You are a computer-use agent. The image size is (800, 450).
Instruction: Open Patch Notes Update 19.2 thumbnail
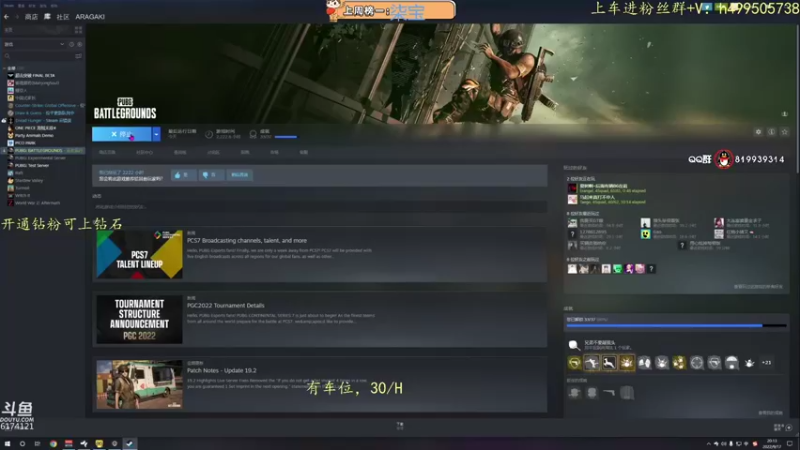pyautogui.click(x=139, y=384)
